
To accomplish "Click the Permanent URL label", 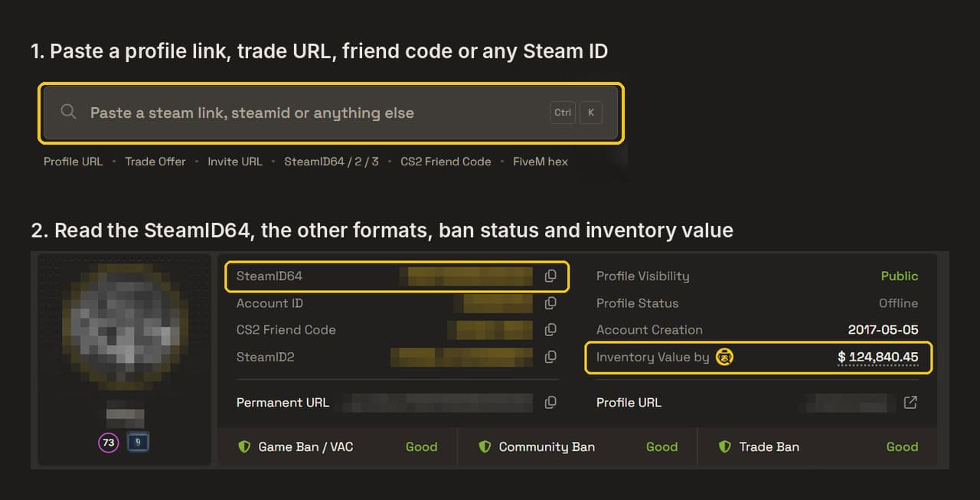I will pyautogui.click(x=283, y=403).
